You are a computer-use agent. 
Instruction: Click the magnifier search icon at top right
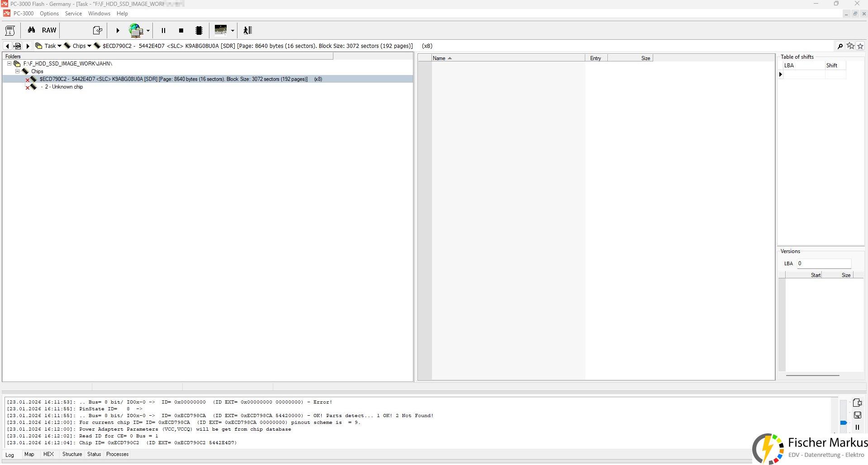point(840,46)
